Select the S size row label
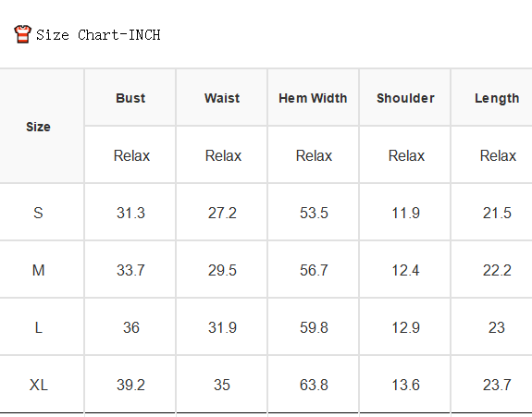 point(38,213)
